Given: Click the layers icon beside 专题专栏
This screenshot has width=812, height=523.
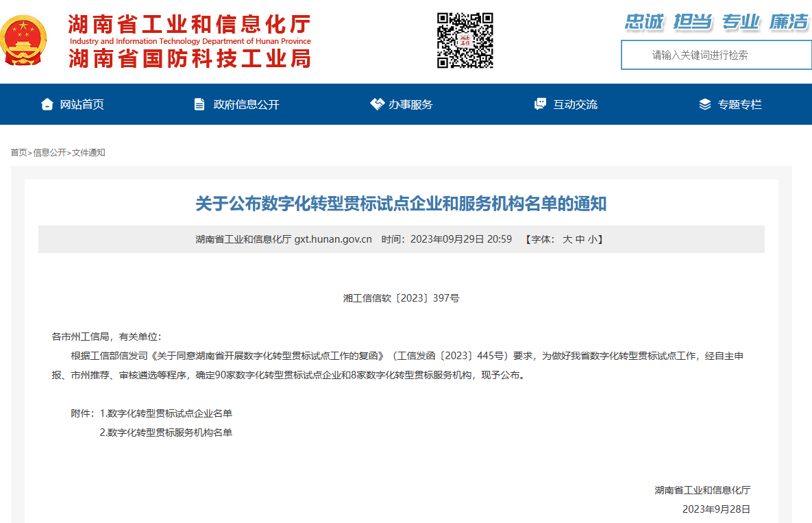Looking at the screenshot, I should 704,104.
